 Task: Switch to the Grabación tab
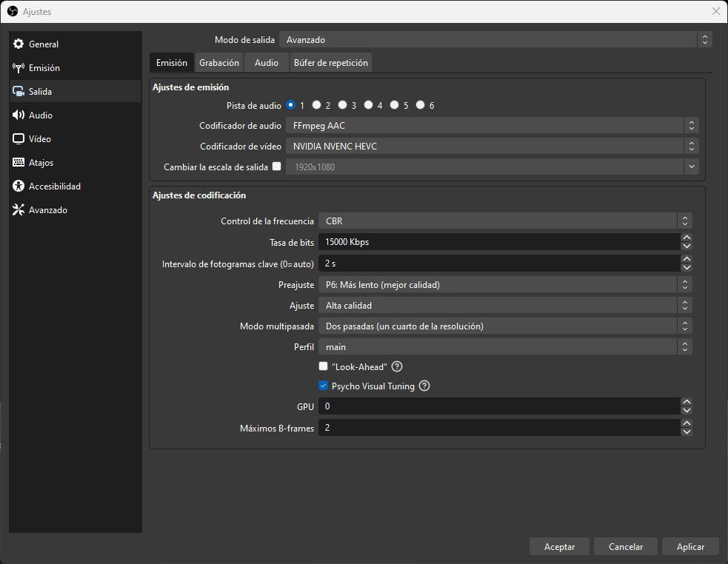point(219,63)
